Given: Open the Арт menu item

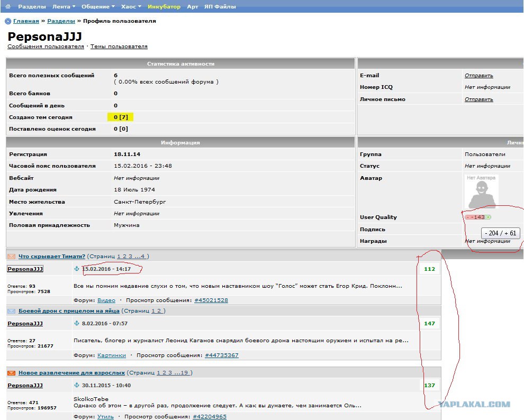Looking at the screenshot, I should [193, 7].
